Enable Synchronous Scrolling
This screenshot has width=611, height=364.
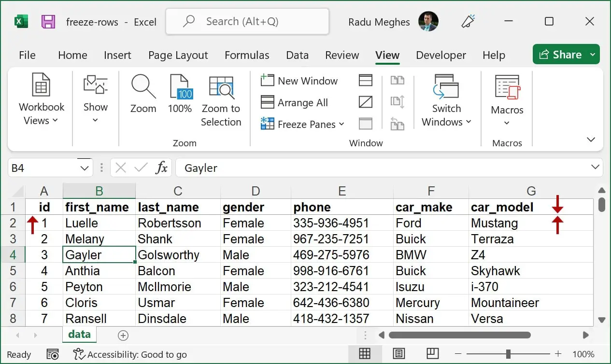pos(398,102)
